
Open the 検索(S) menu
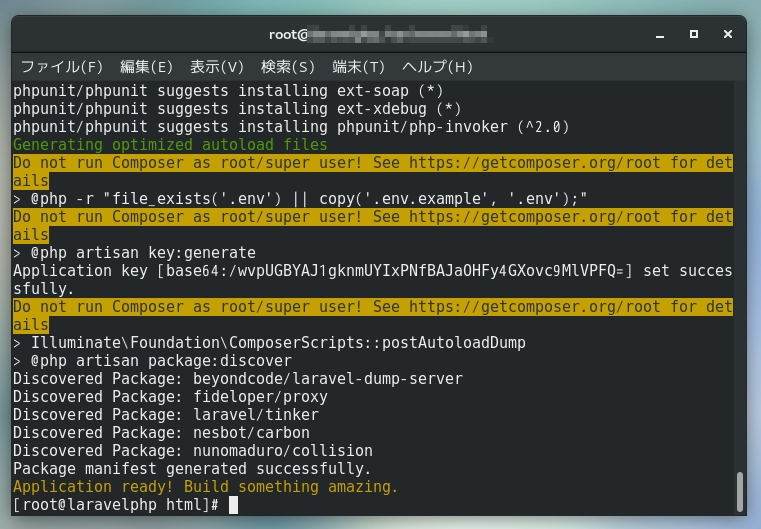click(287, 66)
